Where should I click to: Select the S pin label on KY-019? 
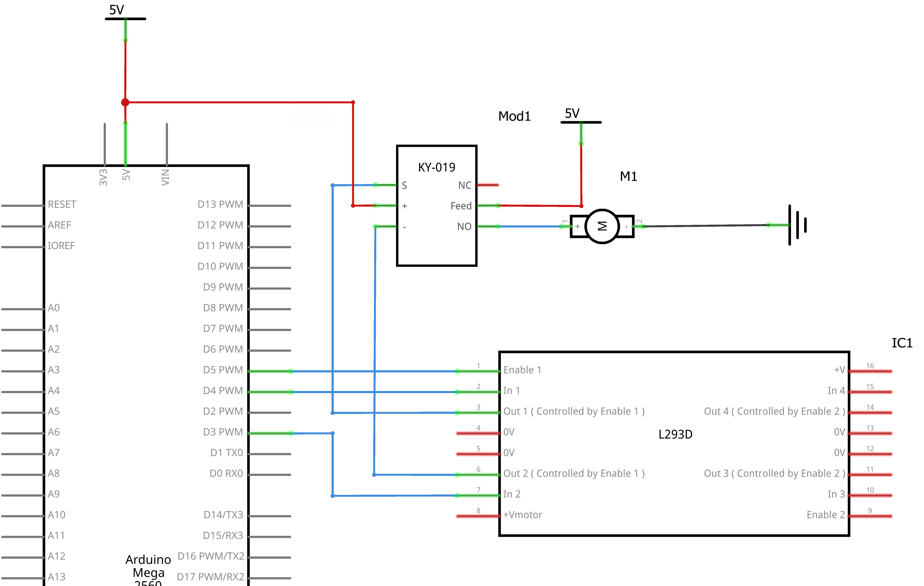tap(404, 186)
